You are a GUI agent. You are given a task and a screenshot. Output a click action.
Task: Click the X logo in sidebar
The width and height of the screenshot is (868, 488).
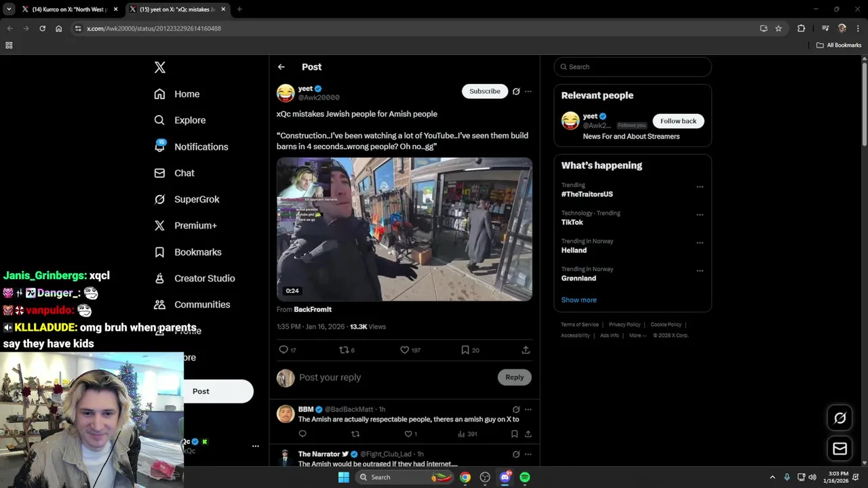click(x=159, y=67)
